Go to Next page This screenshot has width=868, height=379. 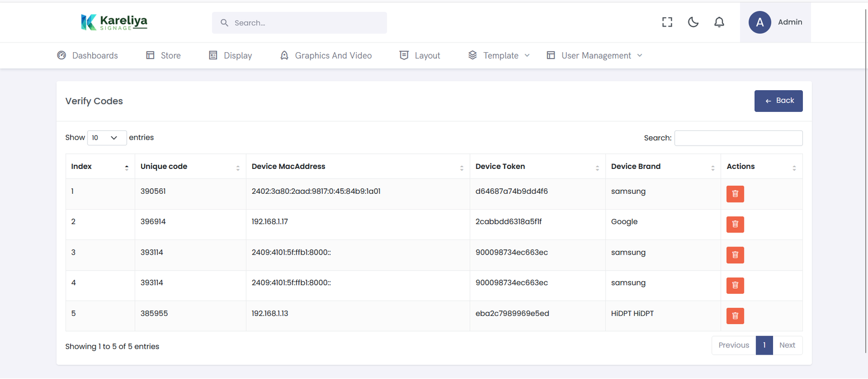click(787, 345)
